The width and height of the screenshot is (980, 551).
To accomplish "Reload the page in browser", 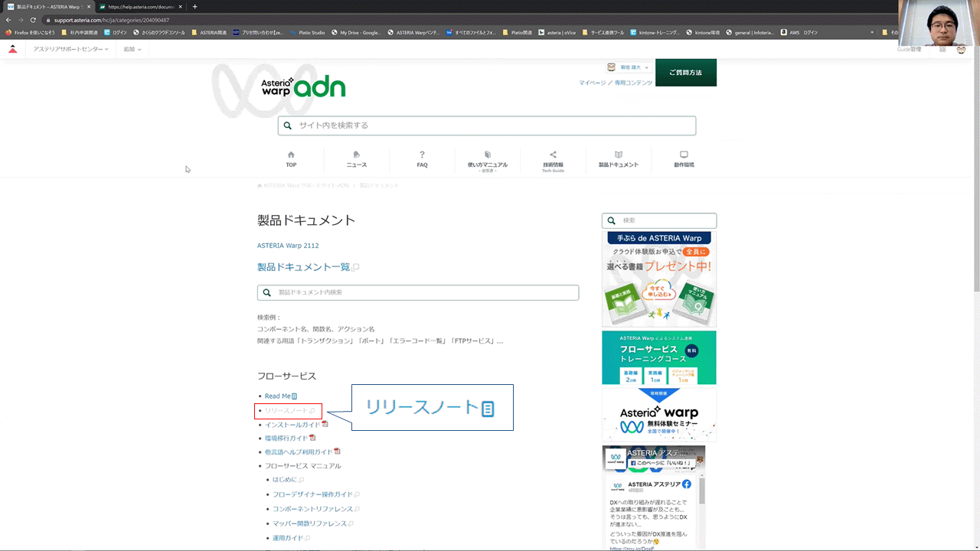I will click(33, 20).
